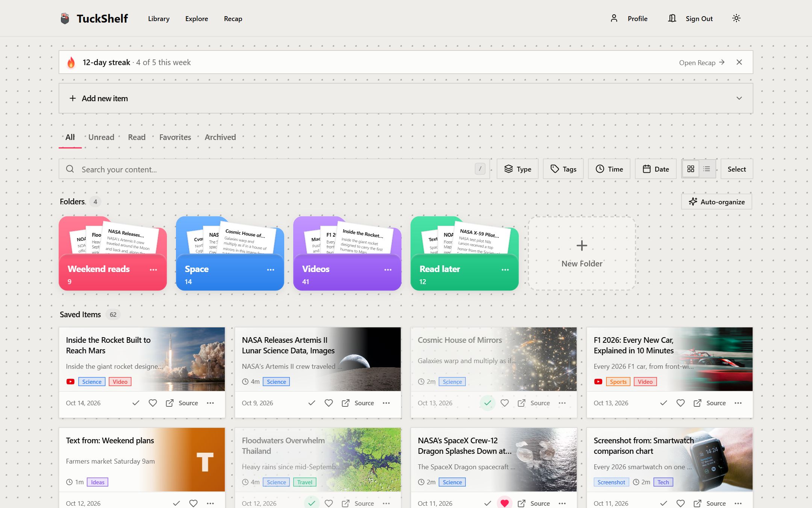Toggle the light/dark theme sun icon
Screen dimensions: 812x508
click(736, 18)
